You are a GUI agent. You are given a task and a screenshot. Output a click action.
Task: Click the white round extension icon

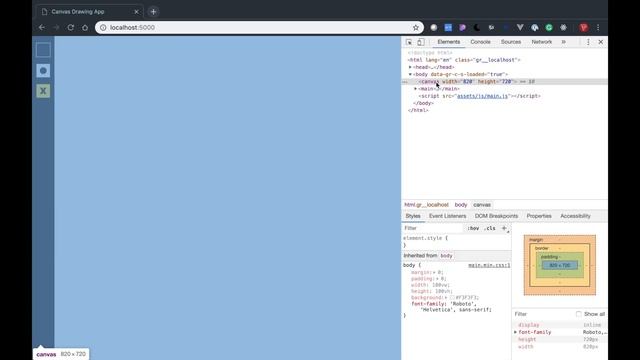(x=434, y=27)
